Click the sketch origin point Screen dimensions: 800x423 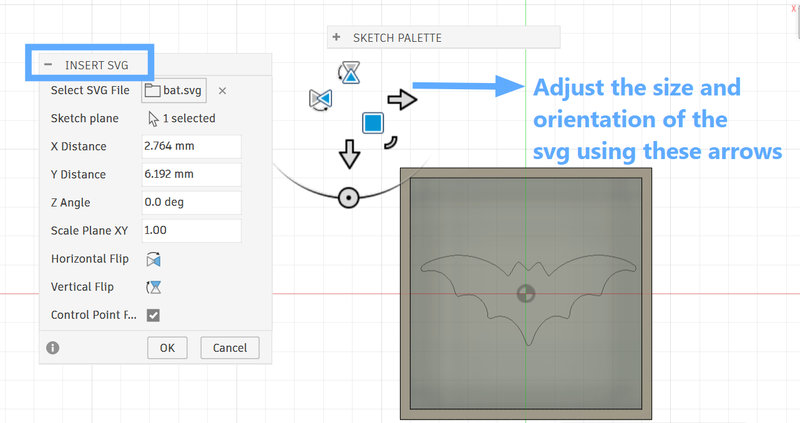(526, 293)
